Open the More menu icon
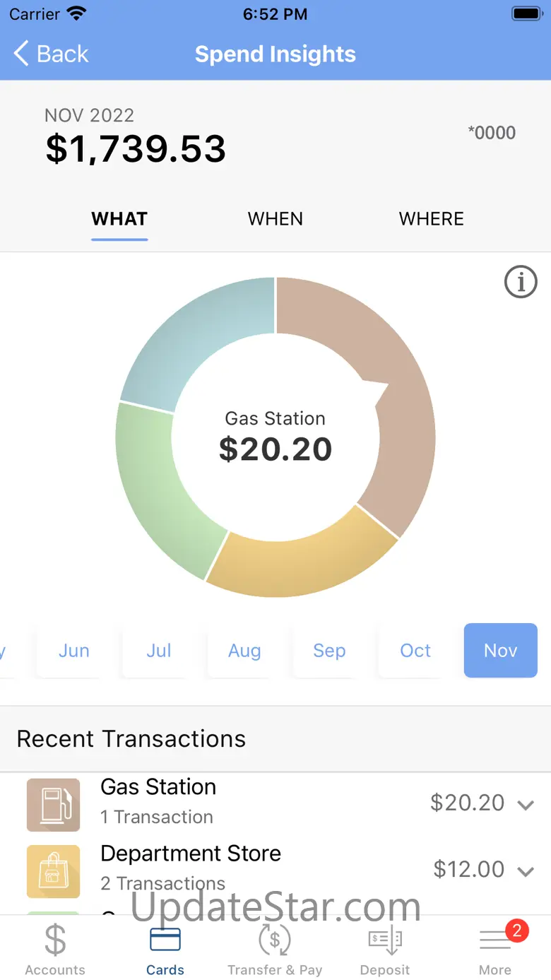This screenshot has height=980, width=551. (x=495, y=941)
